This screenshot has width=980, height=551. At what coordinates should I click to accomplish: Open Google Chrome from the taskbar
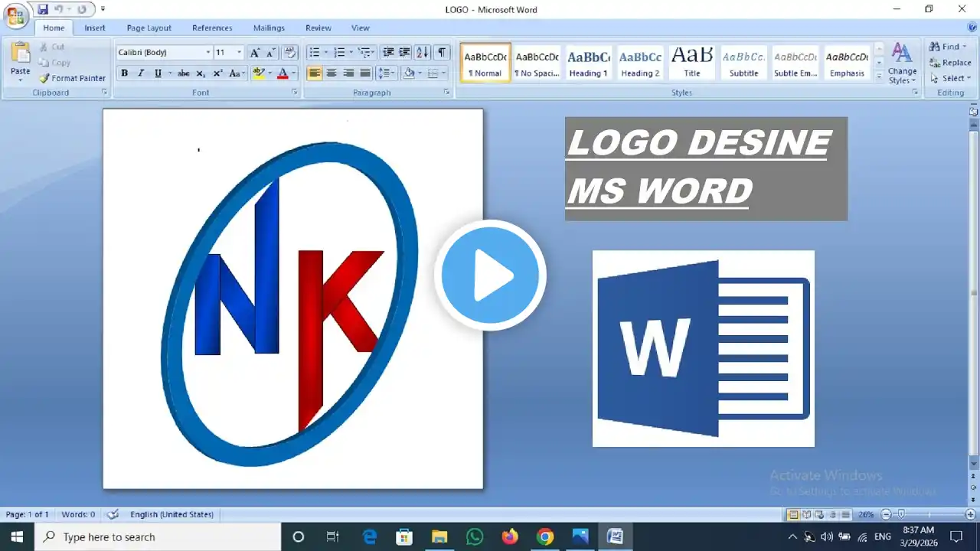coord(545,536)
